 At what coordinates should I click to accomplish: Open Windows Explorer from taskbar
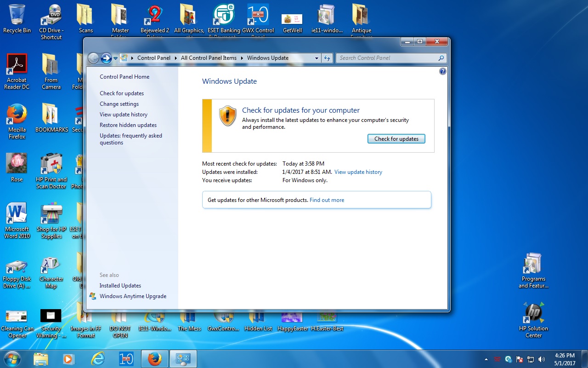[40, 359]
